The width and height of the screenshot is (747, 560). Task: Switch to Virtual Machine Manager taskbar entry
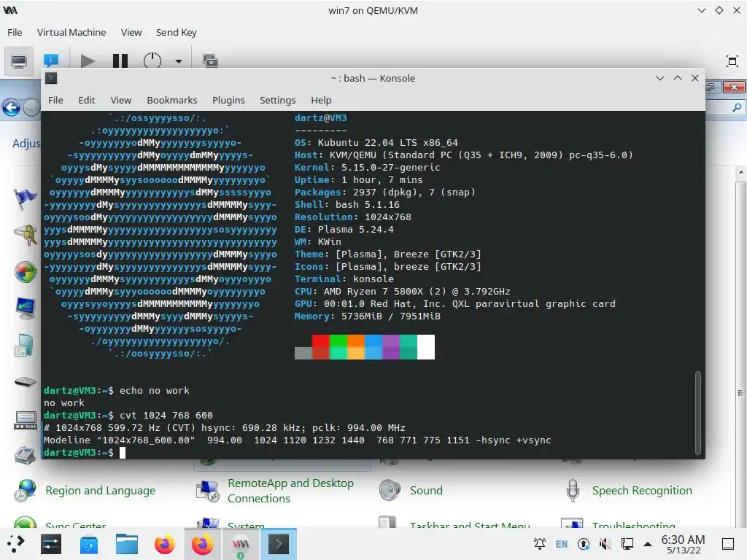241,544
